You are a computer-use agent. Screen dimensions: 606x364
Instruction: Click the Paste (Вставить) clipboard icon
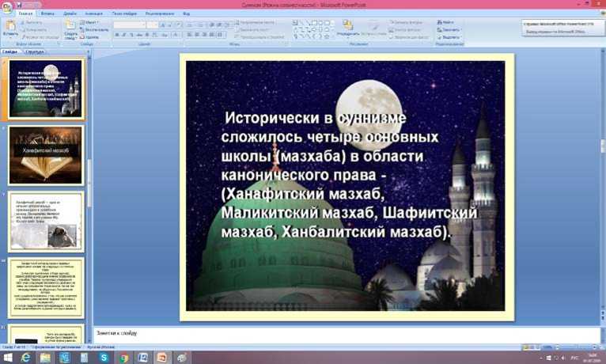coord(10,26)
